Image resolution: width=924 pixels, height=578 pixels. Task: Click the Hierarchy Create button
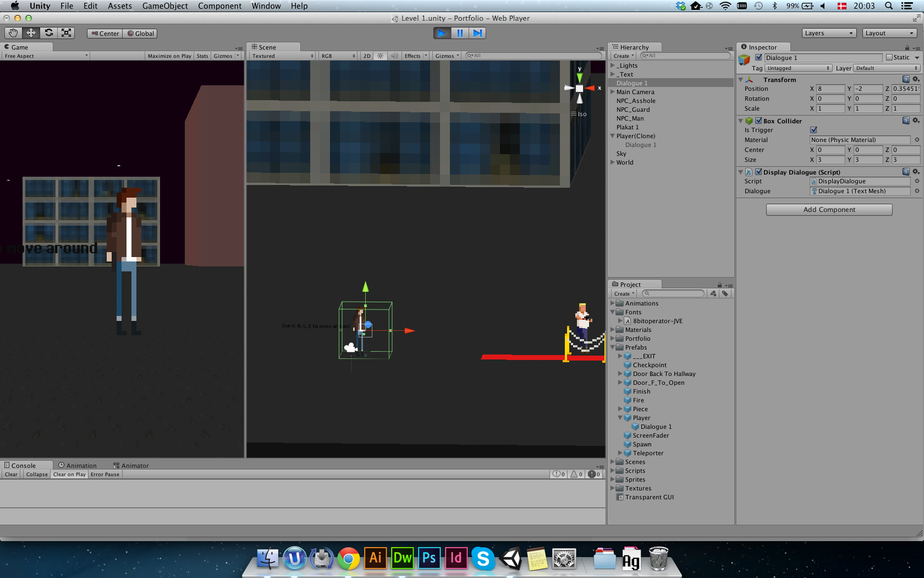624,56
